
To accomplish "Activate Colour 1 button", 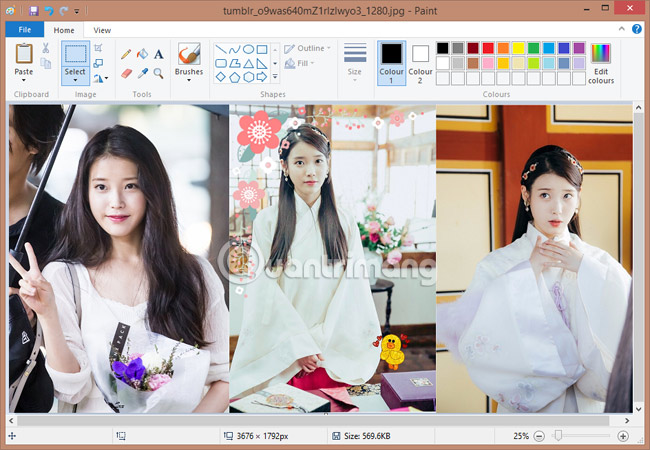I will [x=392, y=63].
